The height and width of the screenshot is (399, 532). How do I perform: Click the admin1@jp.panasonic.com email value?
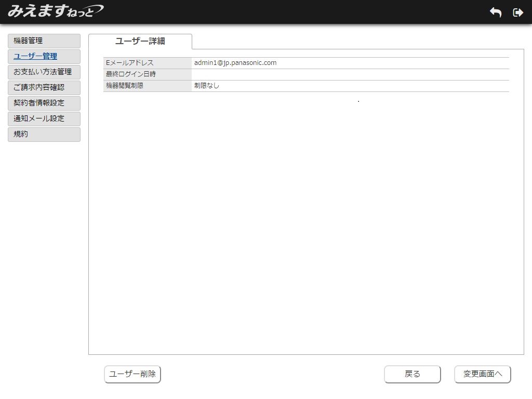[x=235, y=63]
